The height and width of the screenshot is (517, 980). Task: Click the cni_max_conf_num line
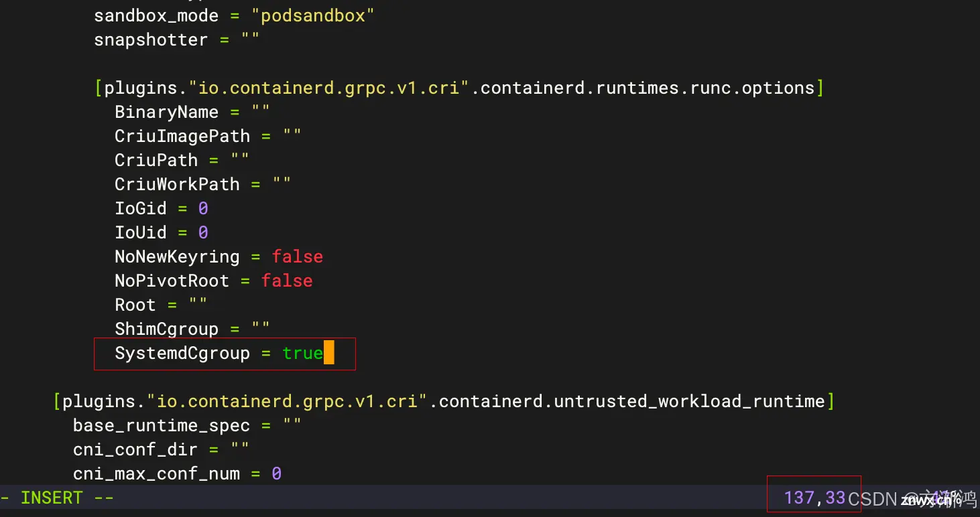point(177,473)
